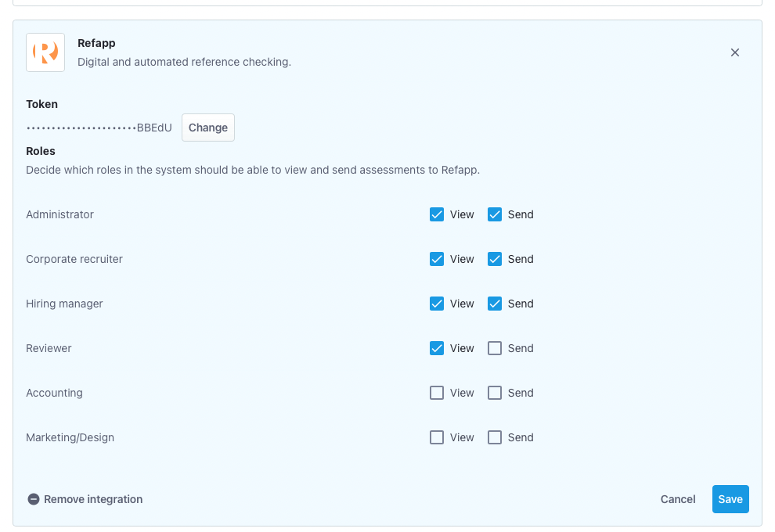Screen dimensions: 775x532
Task: Uncheck View for Reviewer role
Action: pos(437,348)
